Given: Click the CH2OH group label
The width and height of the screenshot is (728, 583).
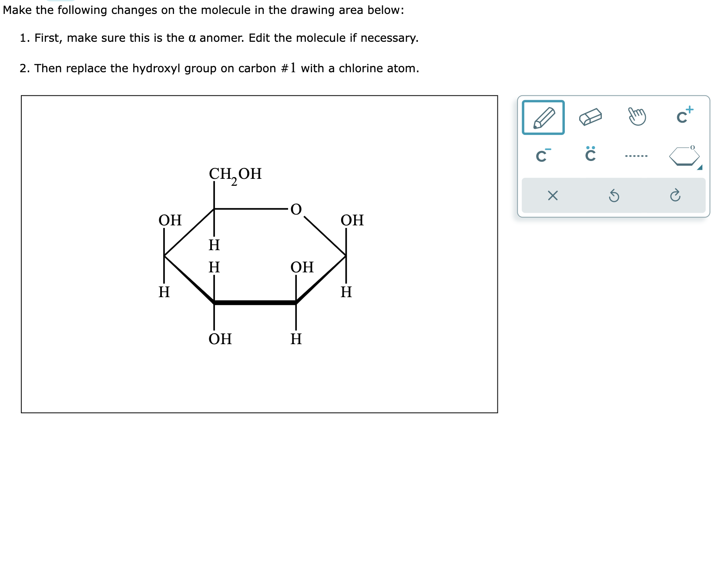Looking at the screenshot, I should point(236,174).
